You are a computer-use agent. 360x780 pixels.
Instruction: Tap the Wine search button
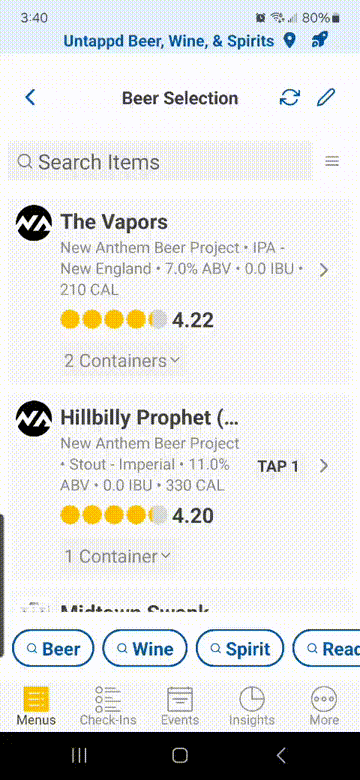click(x=145, y=648)
